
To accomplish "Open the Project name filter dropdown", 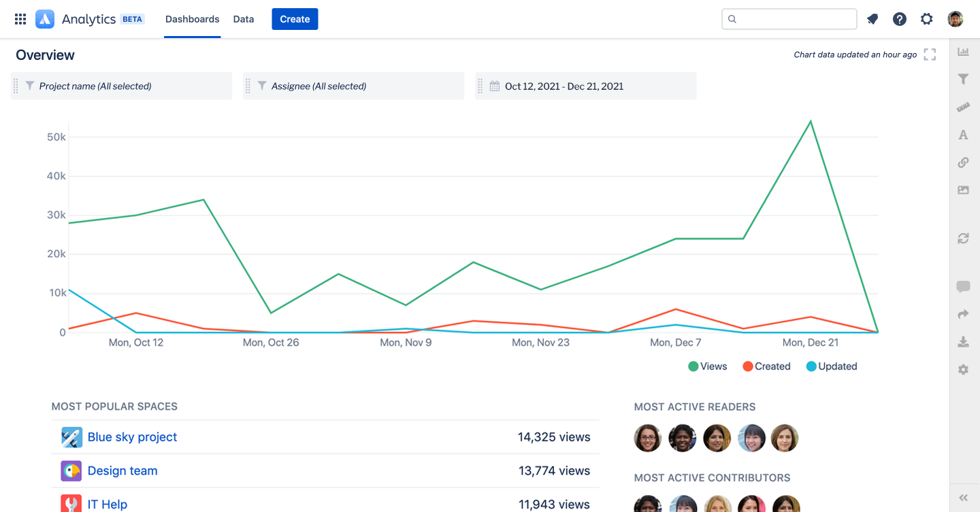I will (121, 86).
